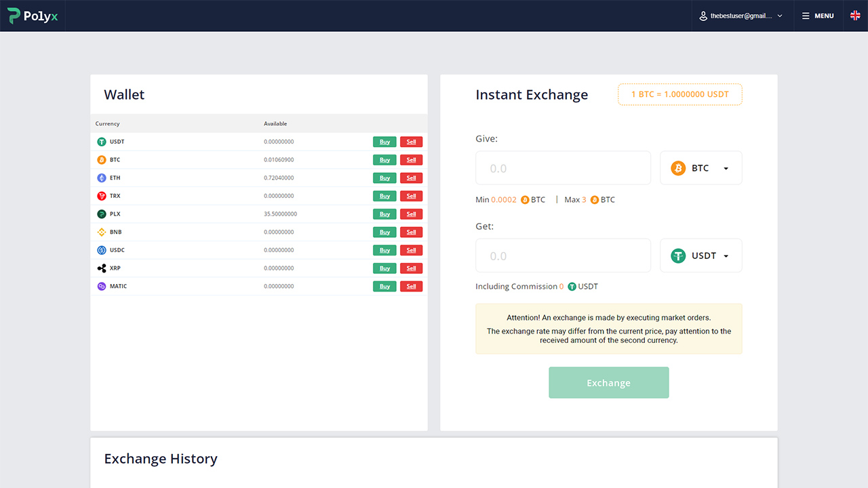The height and width of the screenshot is (488, 868).
Task: Focus the Give amount input field
Action: click(x=563, y=168)
